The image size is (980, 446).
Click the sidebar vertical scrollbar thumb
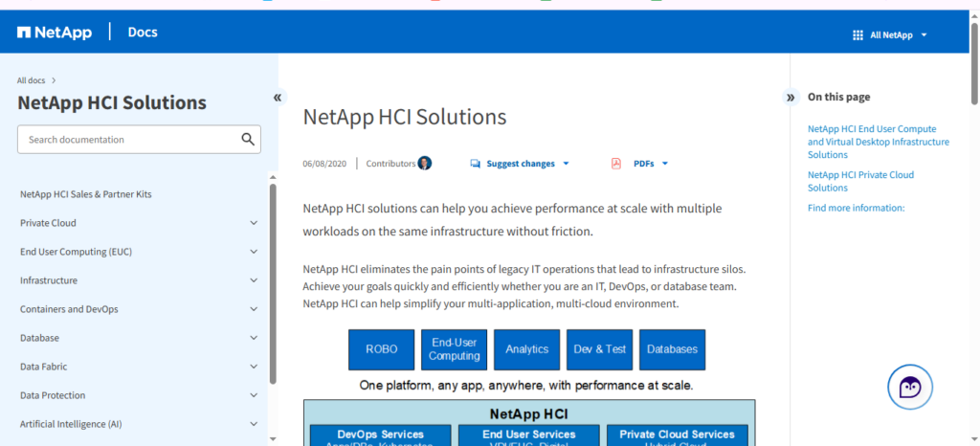[273, 283]
